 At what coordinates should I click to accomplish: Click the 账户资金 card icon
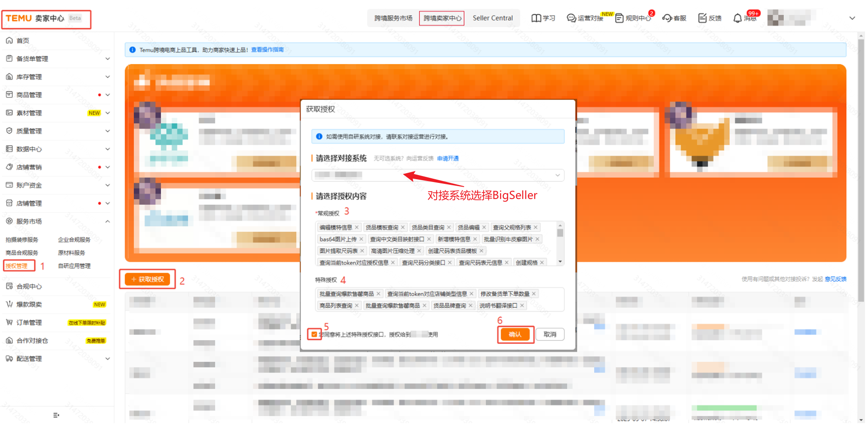coord(9,185)
